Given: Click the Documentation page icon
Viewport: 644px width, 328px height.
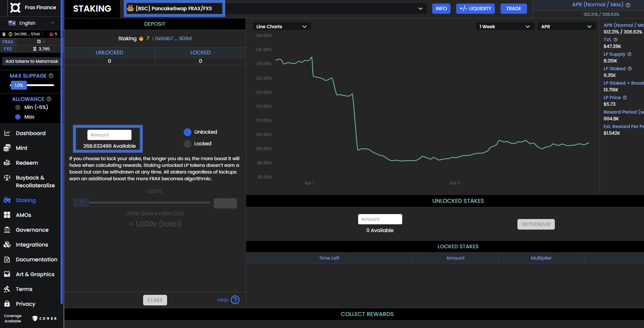Looking at the screenshot, I should tap(7, 259).
